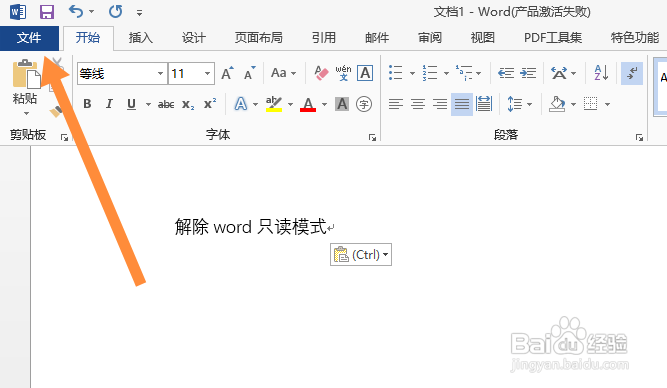Open the Customize Quick Access Toolbar dropdown
This screenshot has width=667, height=388.
pyautogui.click(x=139, y=13)
